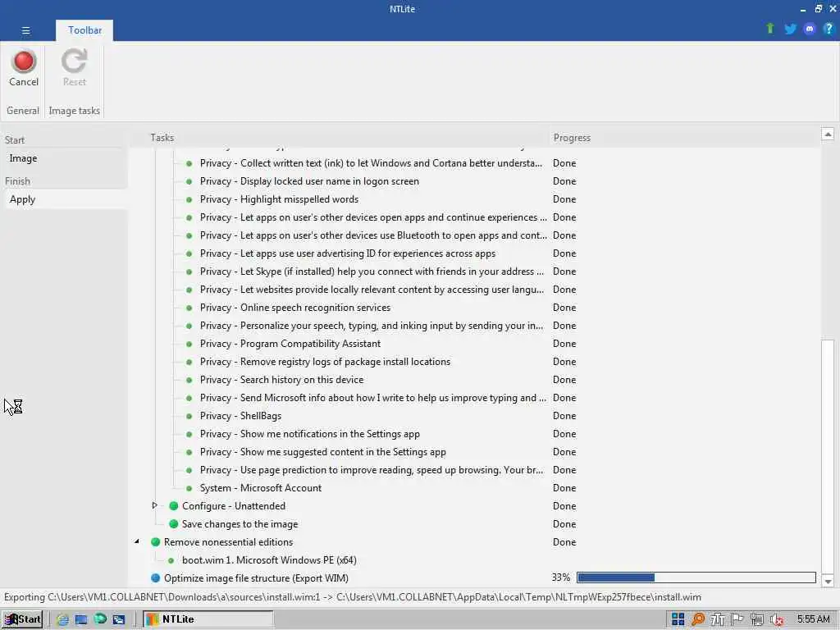Click the status dot beside System - Microsoft Account
This screenshot has width=840, height=630.
coord(189,488)
